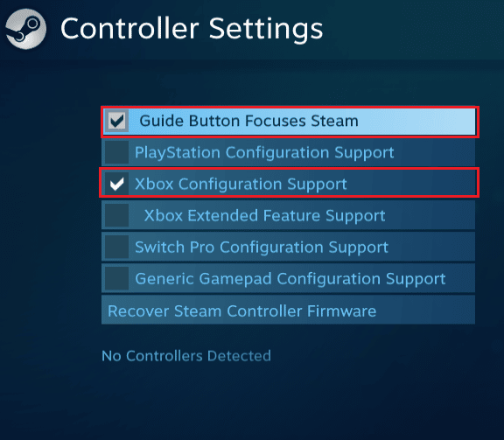The height and width of the screenshot is (440, 504).
Task: Click the dark checkmark beside Guide Button Focuses Steam
Action: click(x=116, y=121)
